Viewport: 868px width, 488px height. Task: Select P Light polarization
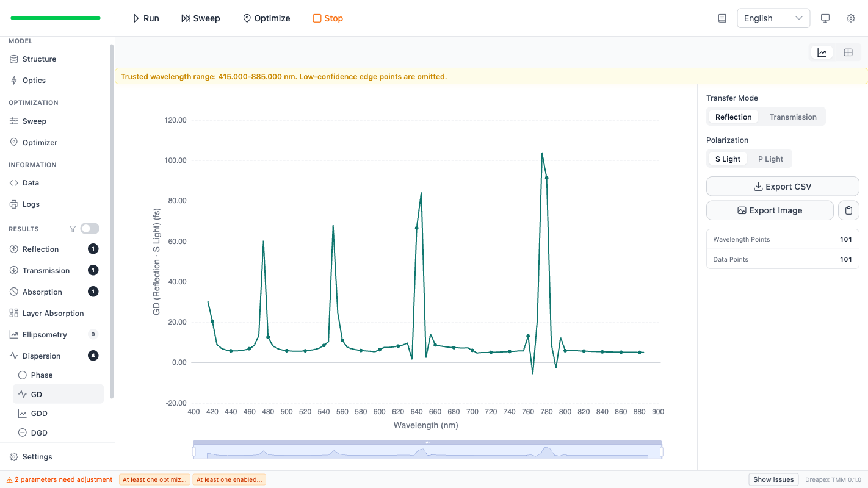[770, 158]
